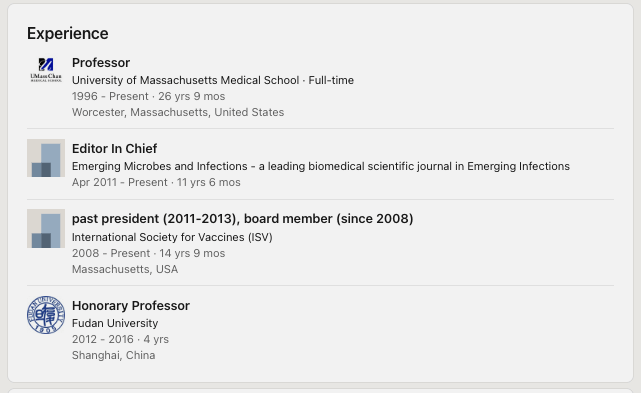This screenshot has width=641, height=393.
Task: Click University of Massachusetts Medical School company name
Action: pyautogui.click(x=186, y=80)
